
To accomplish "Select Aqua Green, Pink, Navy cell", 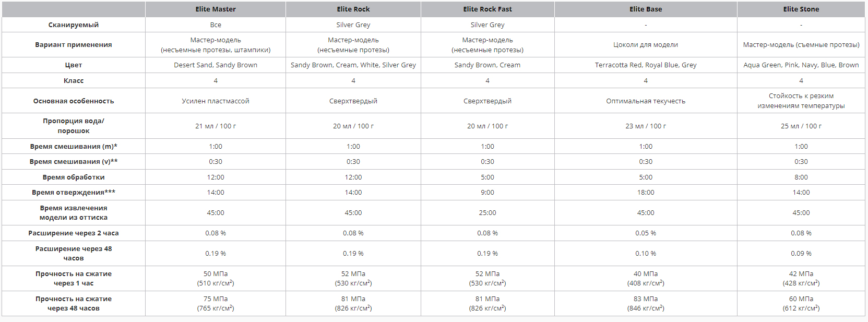I will [x=801, y=65].
